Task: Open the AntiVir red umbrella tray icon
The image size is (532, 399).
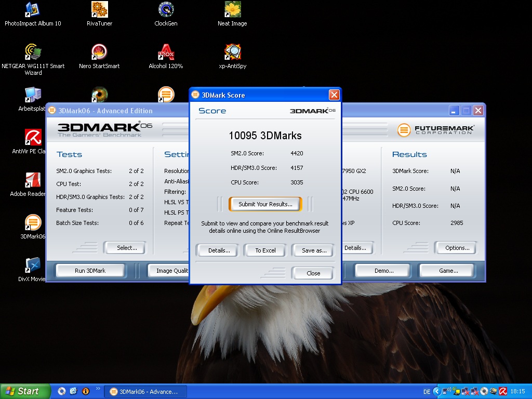Action: [x=503, y=392]
